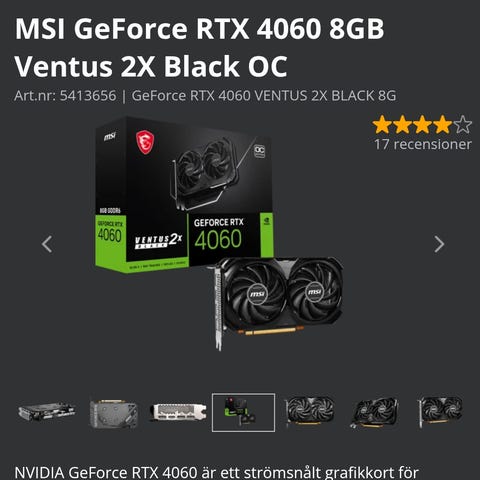This screenshot has width=480, height=480.
Task: Show the silver I/O bracket thumbnail
Action: pyautogui.click(x=178, y=412)
